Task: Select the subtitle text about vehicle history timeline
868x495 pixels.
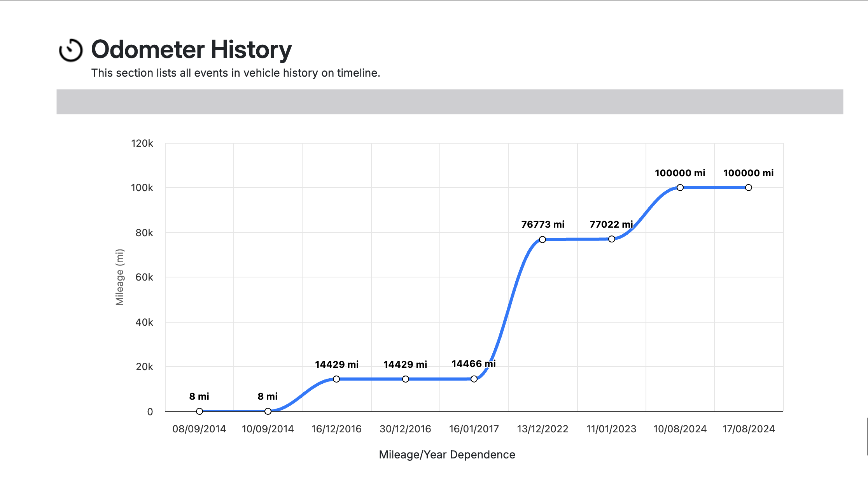Action: (x=236, y=73)
